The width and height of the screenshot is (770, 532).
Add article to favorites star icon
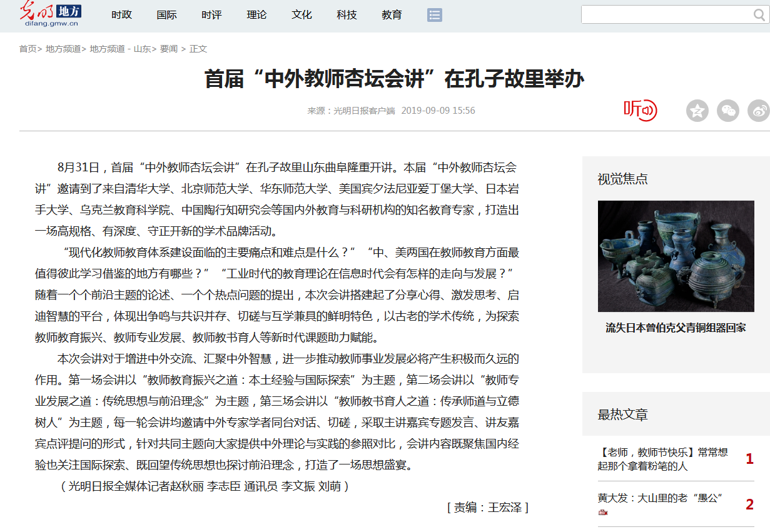pyautogui.click(x=697, y=111)
